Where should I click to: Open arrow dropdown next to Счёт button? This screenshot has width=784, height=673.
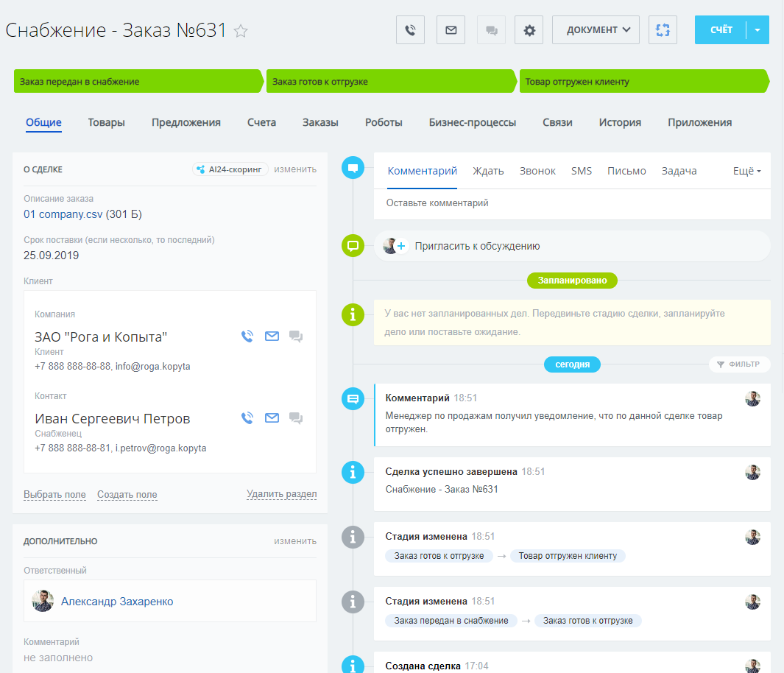[757, 30]
